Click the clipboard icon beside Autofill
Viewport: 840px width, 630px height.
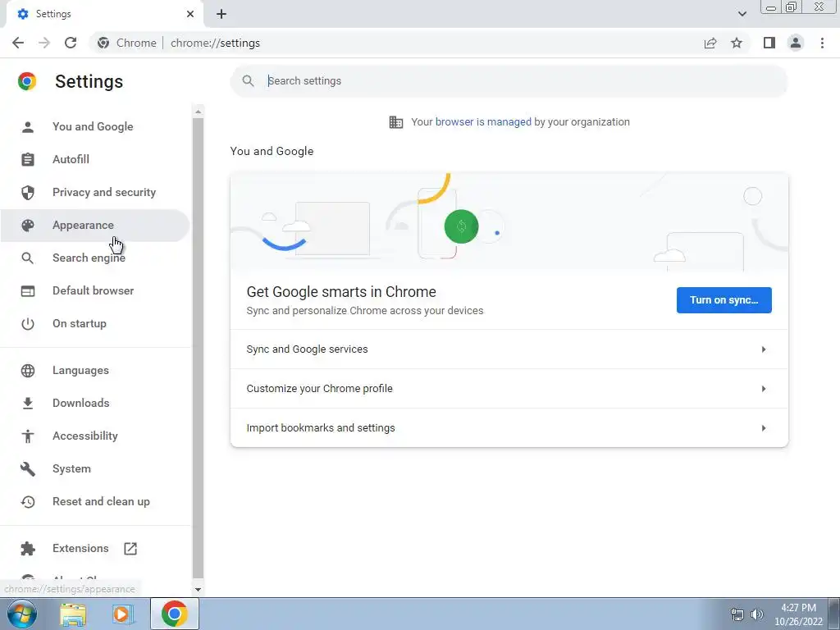pos(28,160)
